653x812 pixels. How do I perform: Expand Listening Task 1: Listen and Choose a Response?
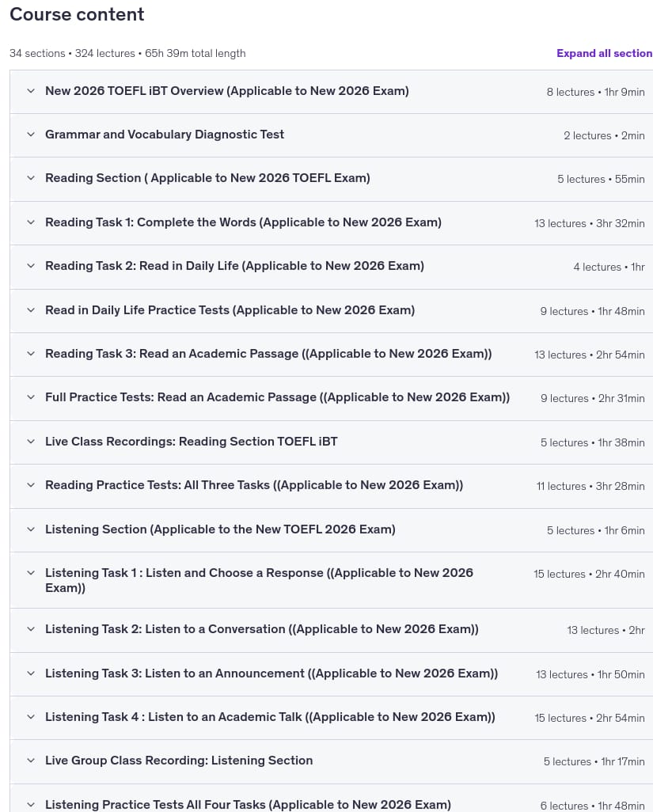click(x=31, y=573)
